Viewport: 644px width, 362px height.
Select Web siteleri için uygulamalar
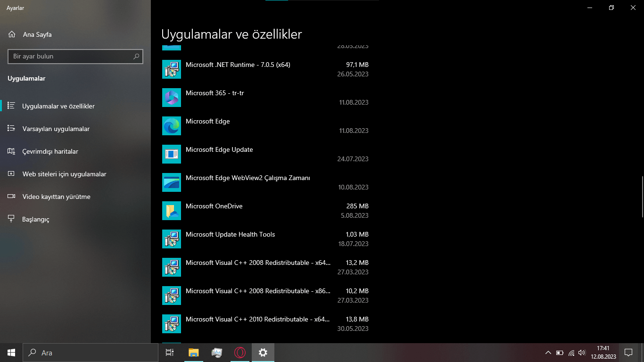coord(75,174)
